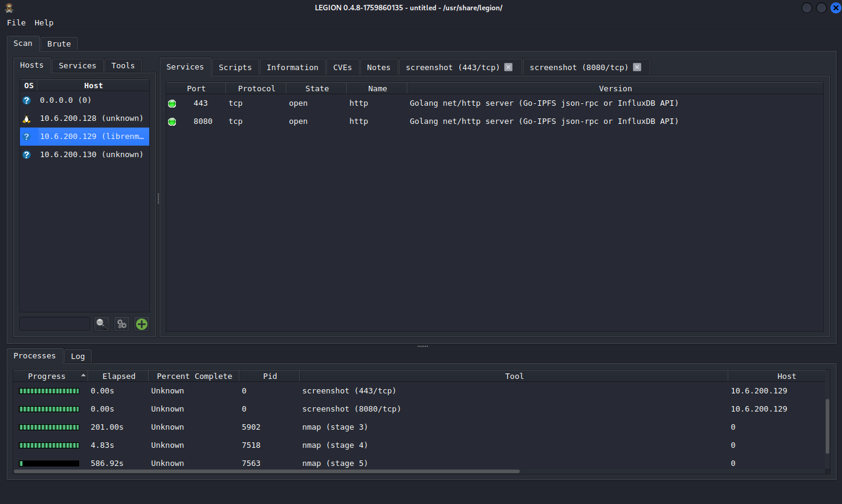
Task: Open the advanced filter gears icon
Action: click(x=122, y=324)
